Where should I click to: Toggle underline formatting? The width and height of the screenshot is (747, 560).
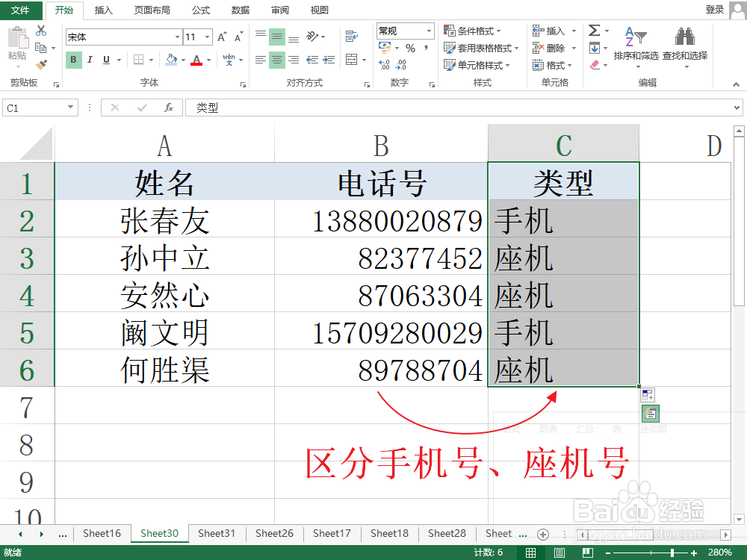point(105,58)
